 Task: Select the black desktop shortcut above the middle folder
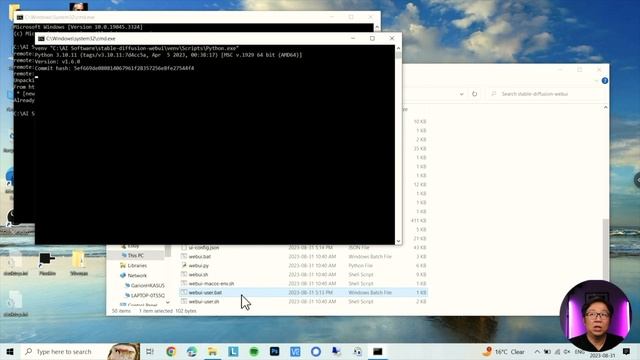[47, 263]
